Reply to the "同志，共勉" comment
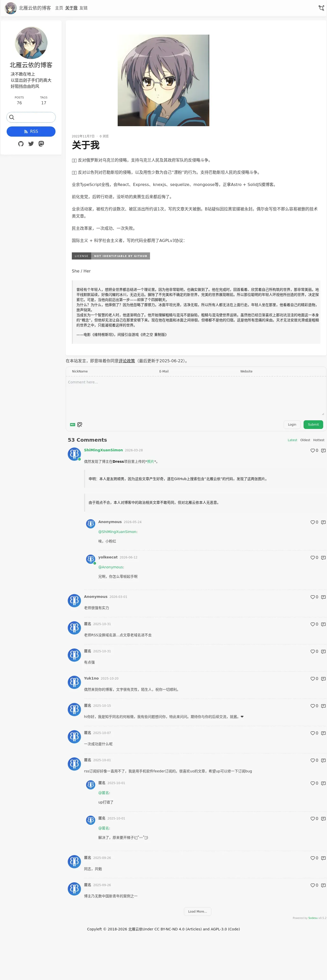This screenshot has width=327, height=980. tap(323, 858)
